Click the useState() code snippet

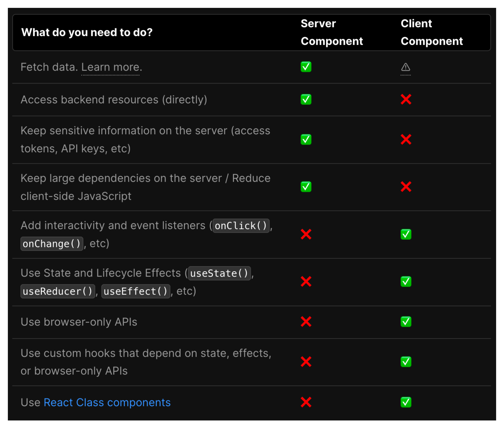[x=219, y=274]
